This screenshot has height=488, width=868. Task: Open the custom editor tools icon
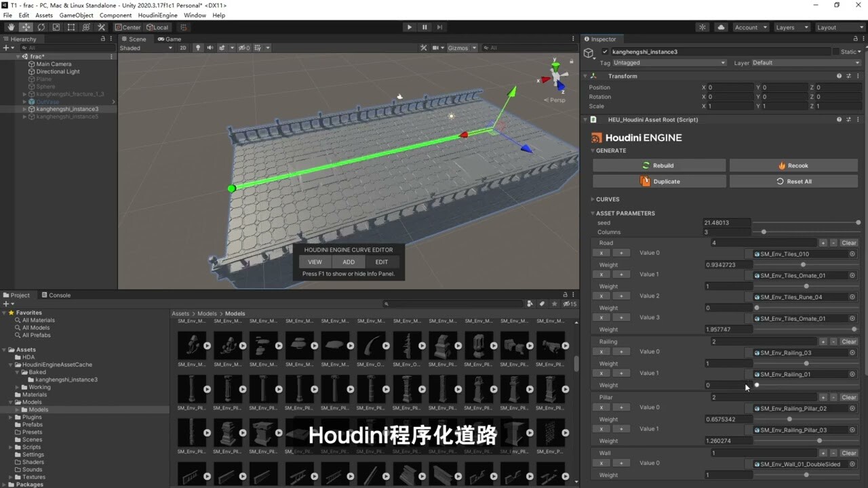[101, 27]
